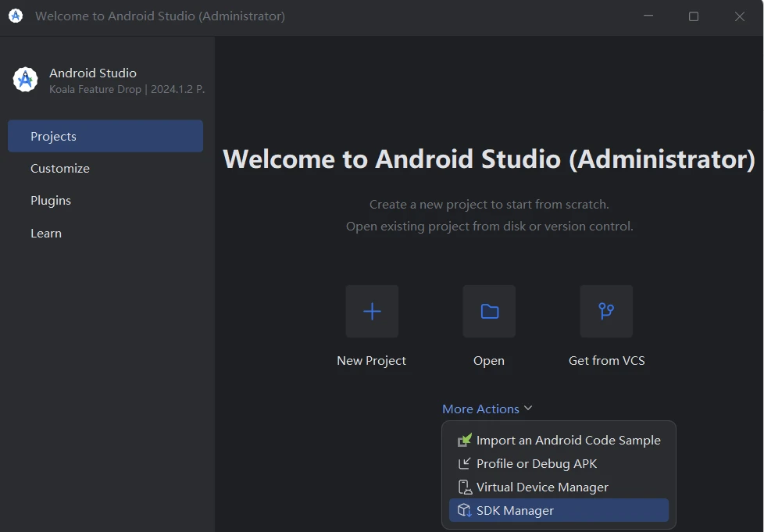Click the Koala Feature Drop version text

point(127,89)
